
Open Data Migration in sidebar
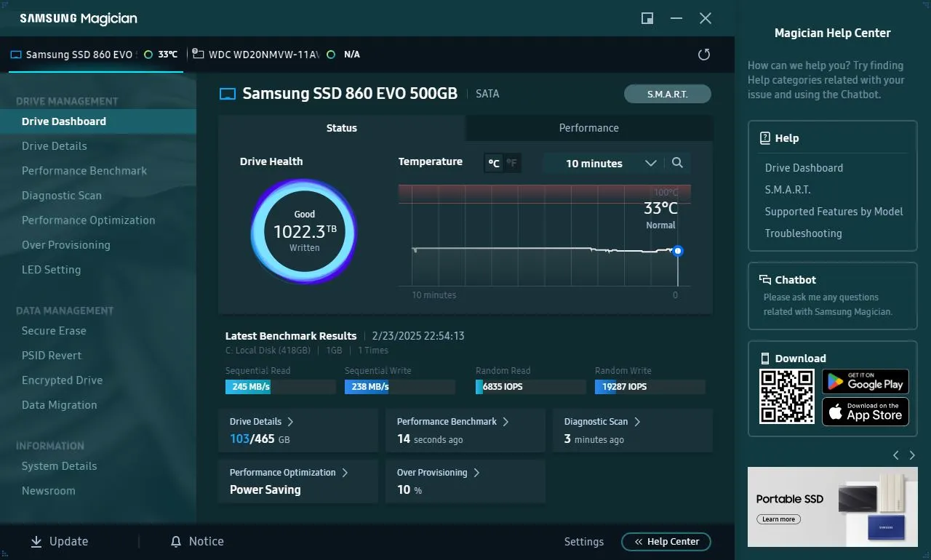coord(59,405)
